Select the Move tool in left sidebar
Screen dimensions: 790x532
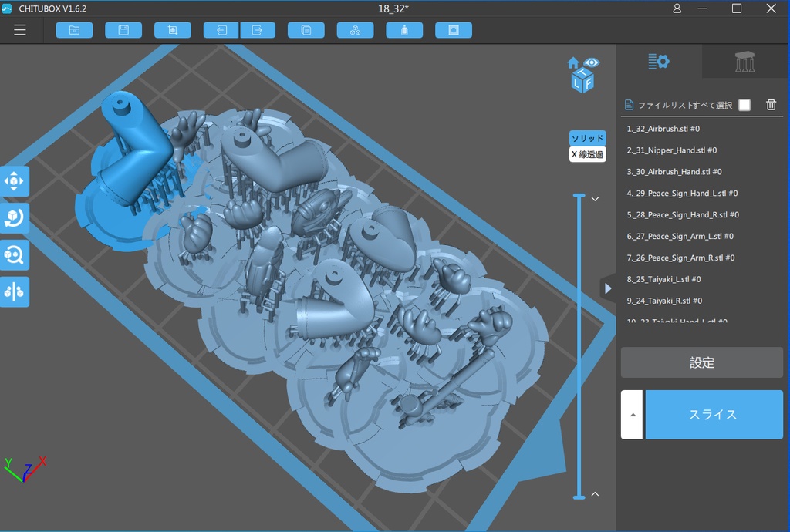pos(14,181)
